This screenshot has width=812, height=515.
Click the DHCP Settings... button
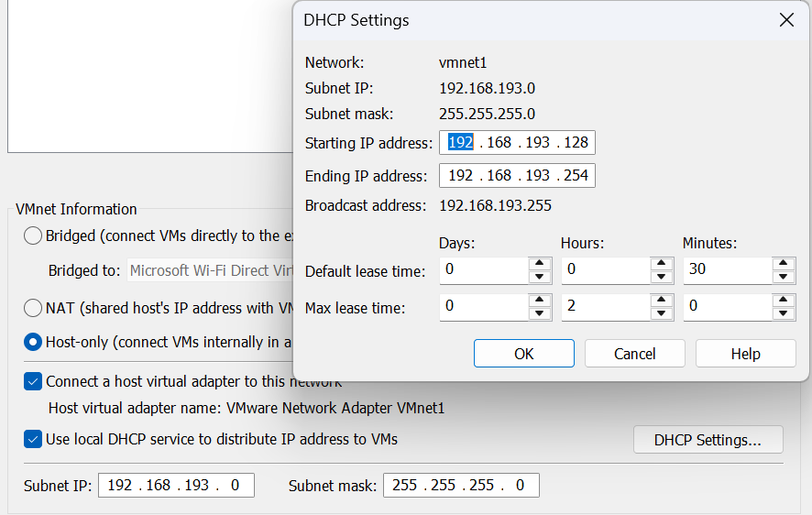click(x=708, y=440)
